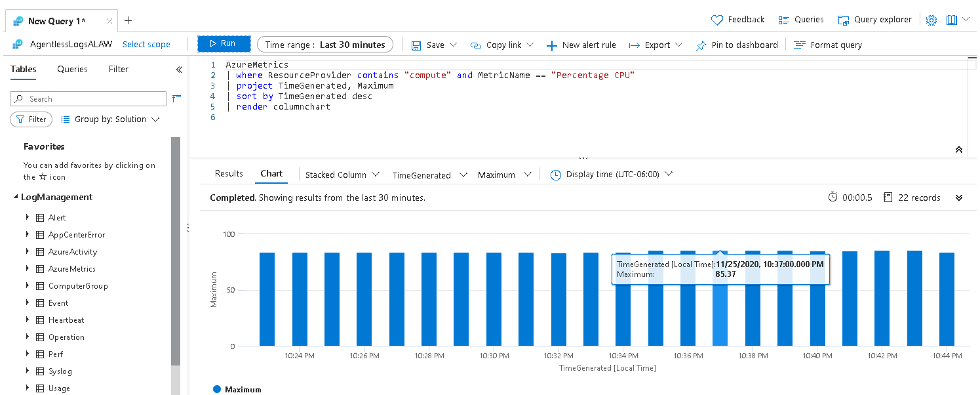Click the Save icon
This screenshot has width=980, height=395.
(417, 45)
